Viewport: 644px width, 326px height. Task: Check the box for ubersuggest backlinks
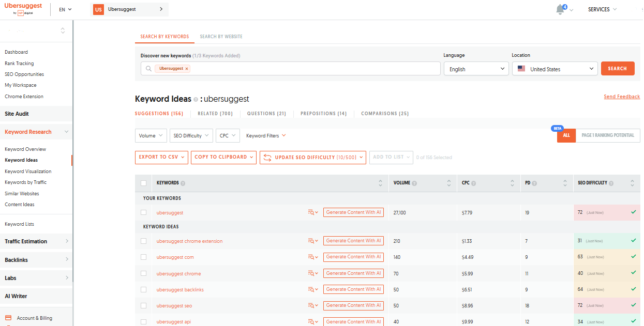[143, 289]
